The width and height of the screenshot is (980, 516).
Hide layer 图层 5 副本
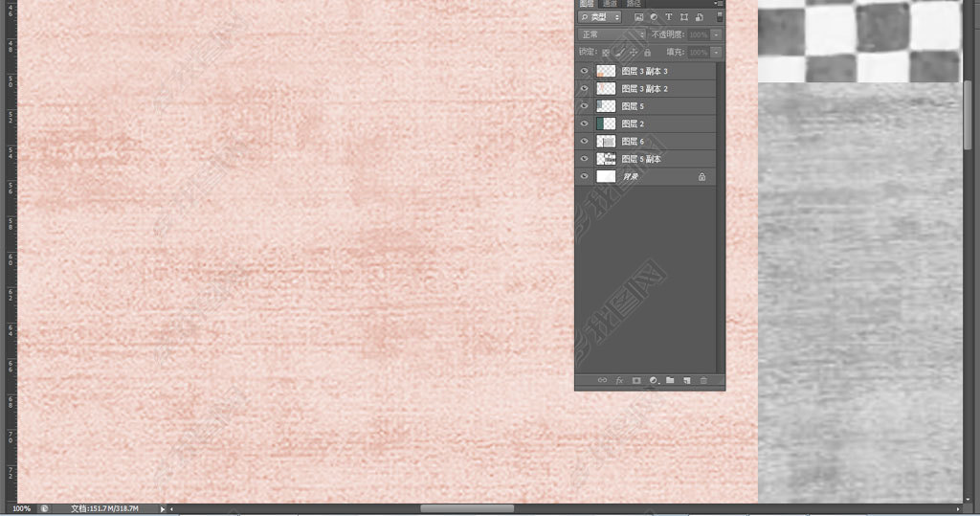coord(585,159)
